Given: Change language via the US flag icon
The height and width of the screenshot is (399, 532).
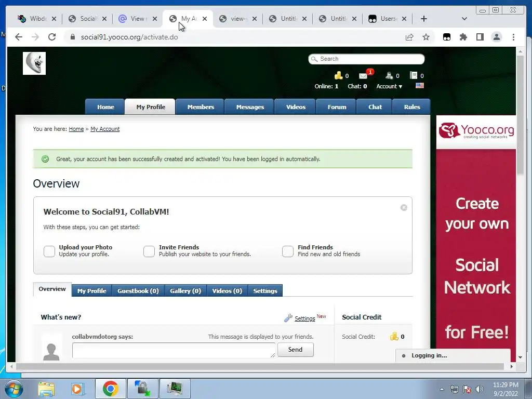Looking at the screenshot, I should 420,86.
